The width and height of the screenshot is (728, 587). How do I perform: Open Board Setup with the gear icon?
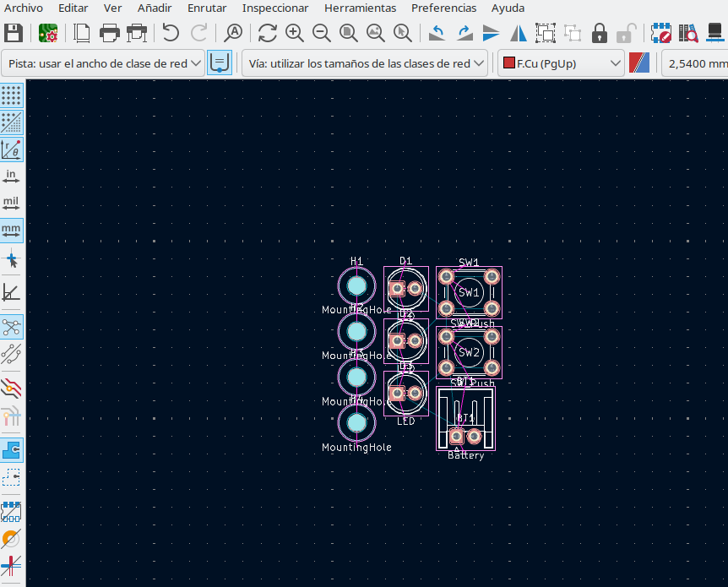[x=48, y=34]
